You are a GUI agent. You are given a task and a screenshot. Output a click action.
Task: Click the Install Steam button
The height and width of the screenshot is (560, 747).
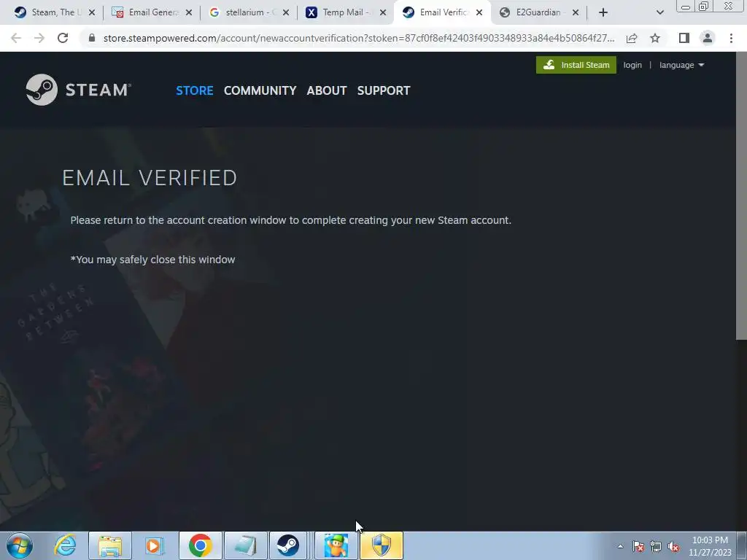tap(576, 65)
